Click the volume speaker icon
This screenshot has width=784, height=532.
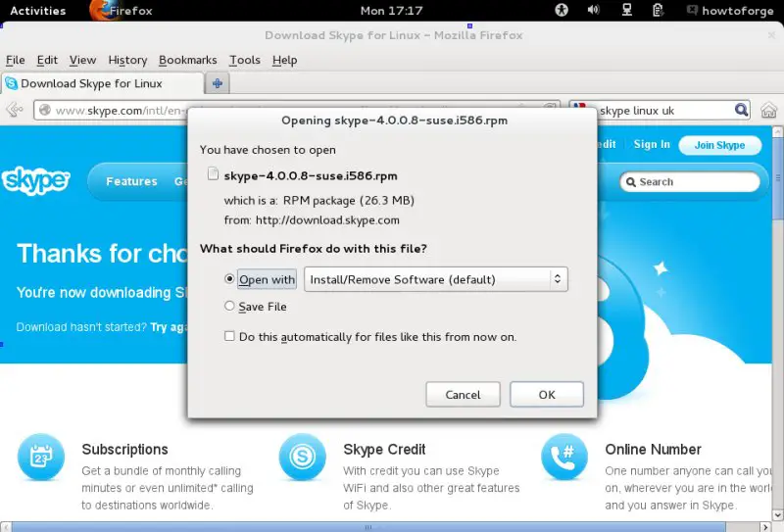pos(594,10)
